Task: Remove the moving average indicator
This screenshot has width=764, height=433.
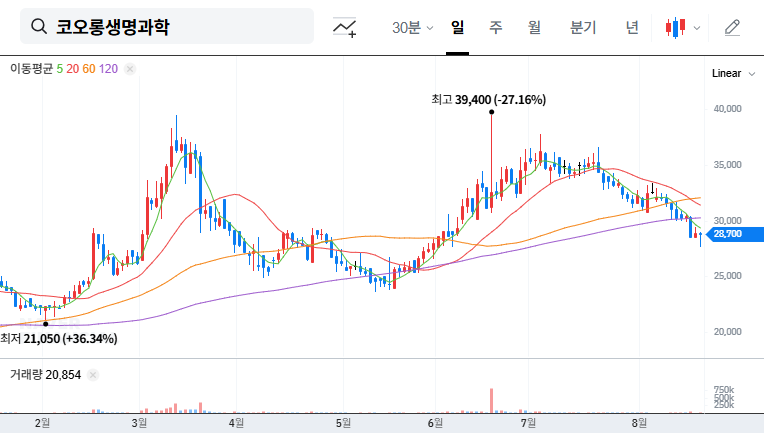Action: (x=130, y=69)
